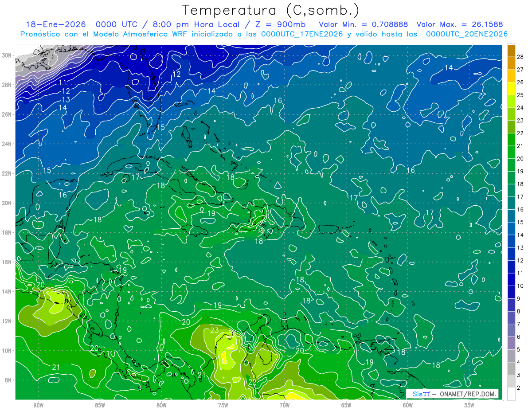Click the longitude axis label 80W

(x=161, y=405)
